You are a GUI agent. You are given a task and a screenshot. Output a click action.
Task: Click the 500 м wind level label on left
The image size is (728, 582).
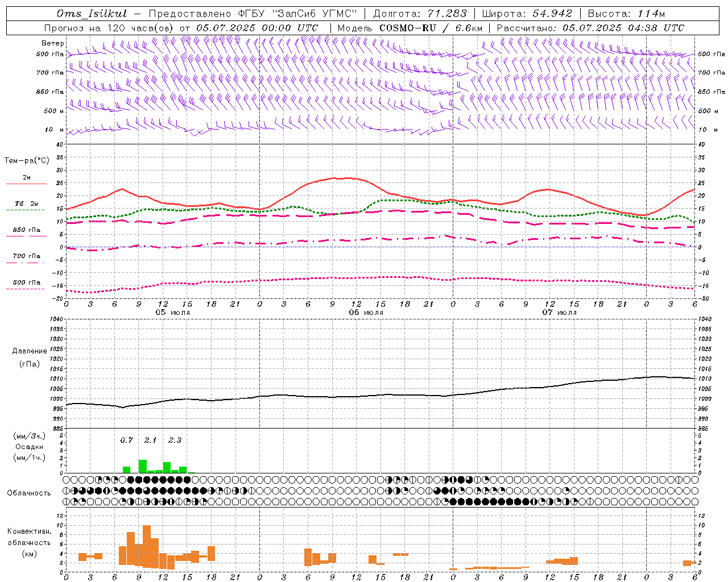point(53,111)
